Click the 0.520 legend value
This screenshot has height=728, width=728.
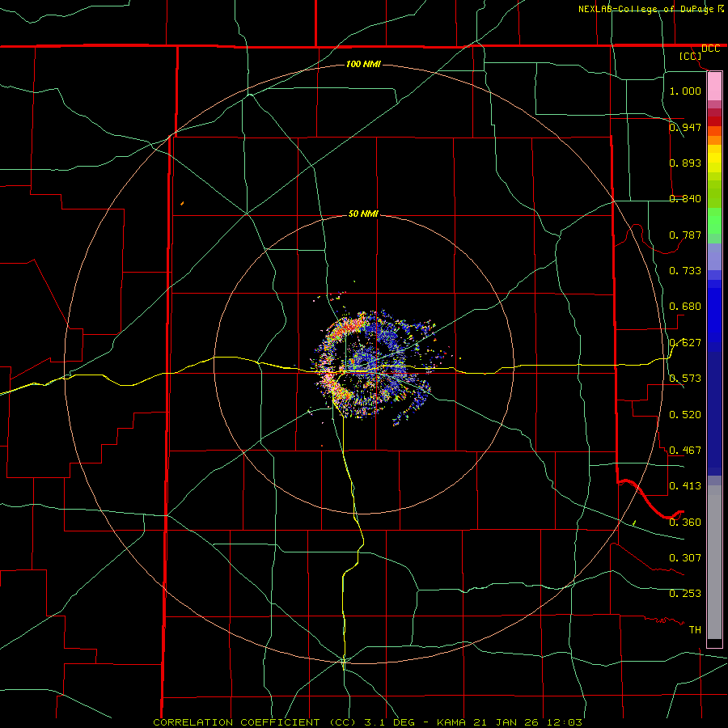coord(685,415)
